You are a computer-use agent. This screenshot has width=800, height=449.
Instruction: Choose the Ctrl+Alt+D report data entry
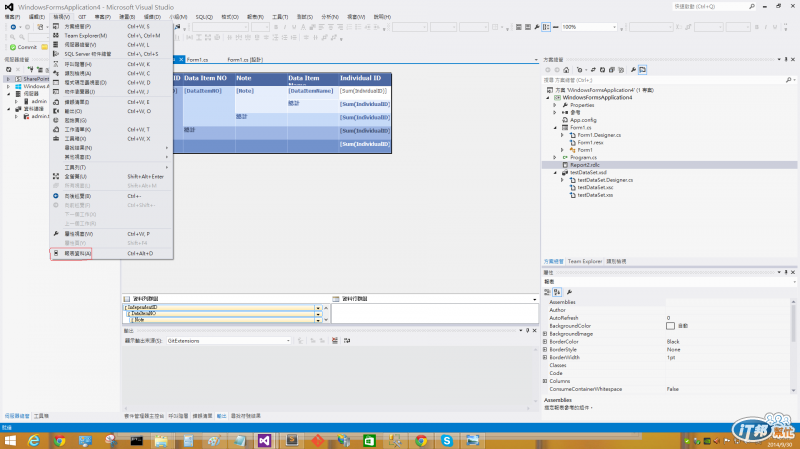point(111,253)
